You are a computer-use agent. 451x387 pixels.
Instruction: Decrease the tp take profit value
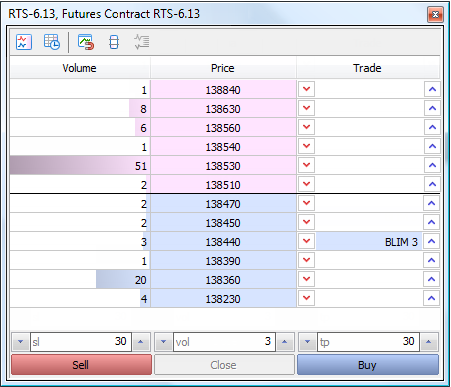pos(307,342)
